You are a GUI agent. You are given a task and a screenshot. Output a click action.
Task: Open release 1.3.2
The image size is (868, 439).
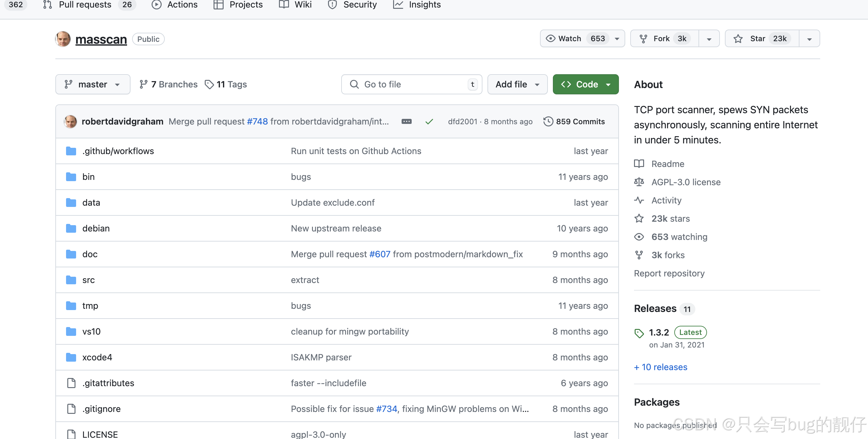(x=659, y=332)
